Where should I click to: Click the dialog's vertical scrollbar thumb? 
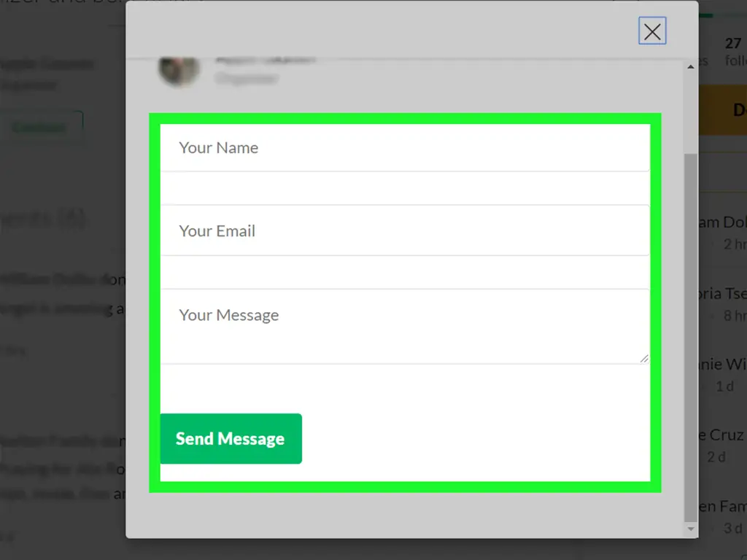coord(690,335)
